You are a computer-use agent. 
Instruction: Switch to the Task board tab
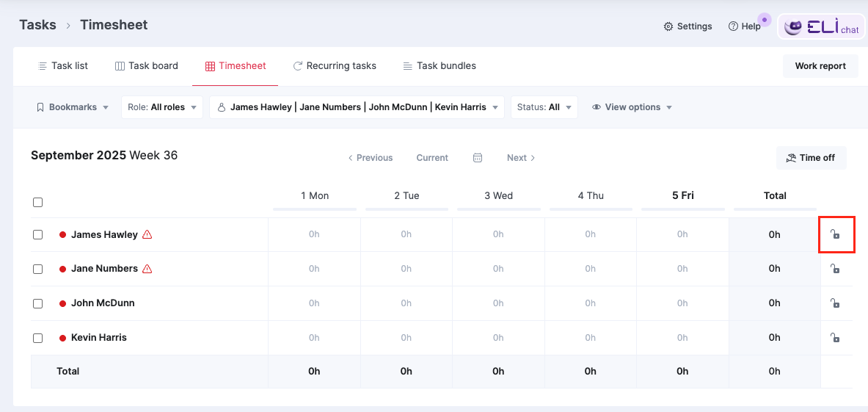(146, 66)
